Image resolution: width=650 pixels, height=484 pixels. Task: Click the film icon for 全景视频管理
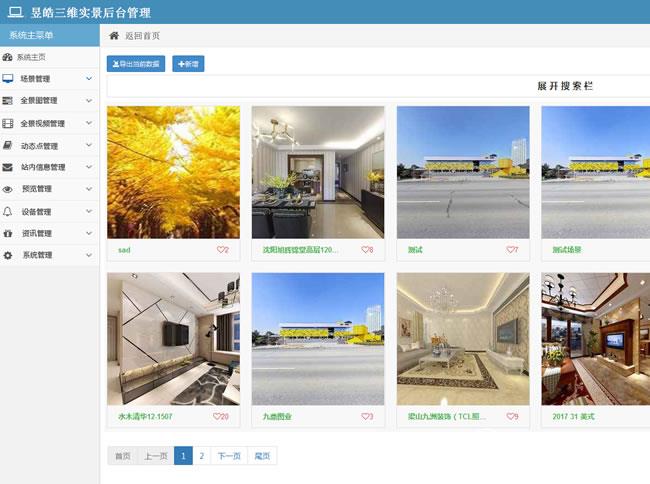(x=8, y=123)
